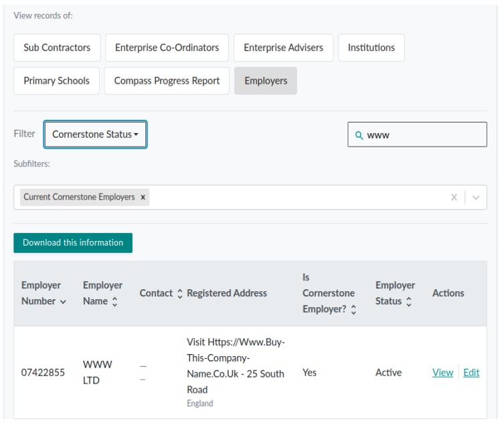Select the Enterprise Advisers tab
The width and height of the screenshot is (504, 425).
click(283, 48)
